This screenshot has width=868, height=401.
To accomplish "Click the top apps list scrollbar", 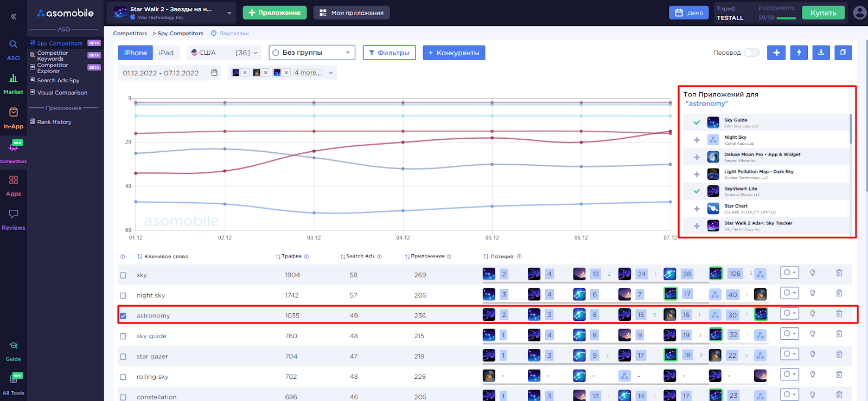I will [851, 129].
